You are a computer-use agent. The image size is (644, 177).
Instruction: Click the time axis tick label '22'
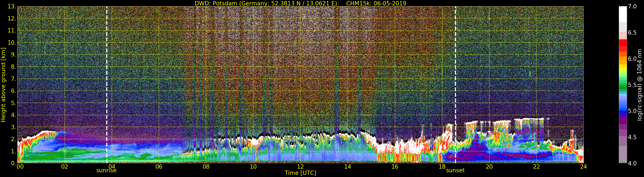536,166
